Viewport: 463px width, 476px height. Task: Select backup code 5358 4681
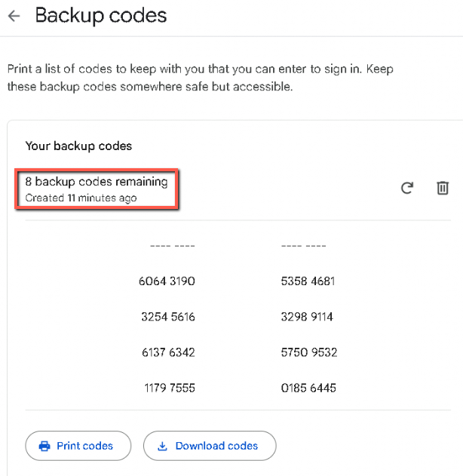pyautogui.click(x=308, y=281)
